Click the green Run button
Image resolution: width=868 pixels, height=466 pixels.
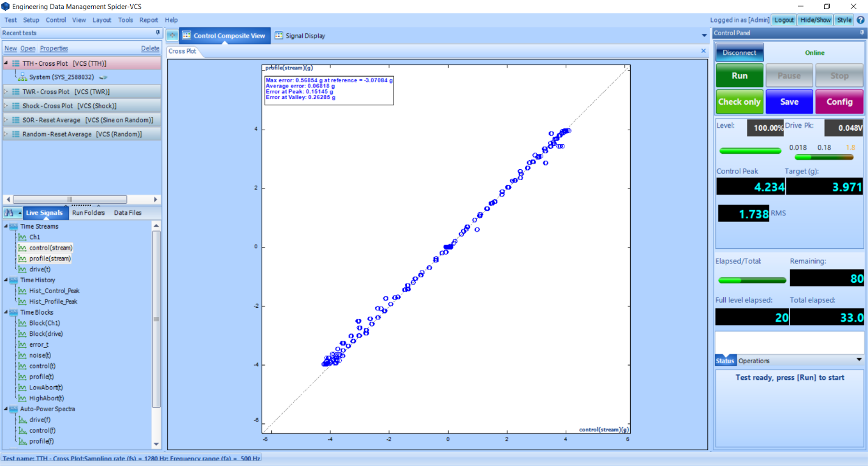(x=739, y=76)
